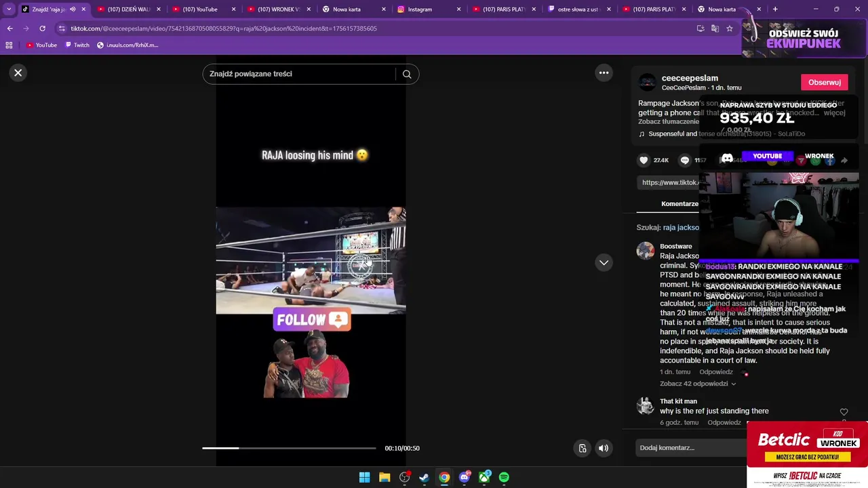
Task: Like That kit man's comment
Action: pyautogui.click(x=844, y=412)
